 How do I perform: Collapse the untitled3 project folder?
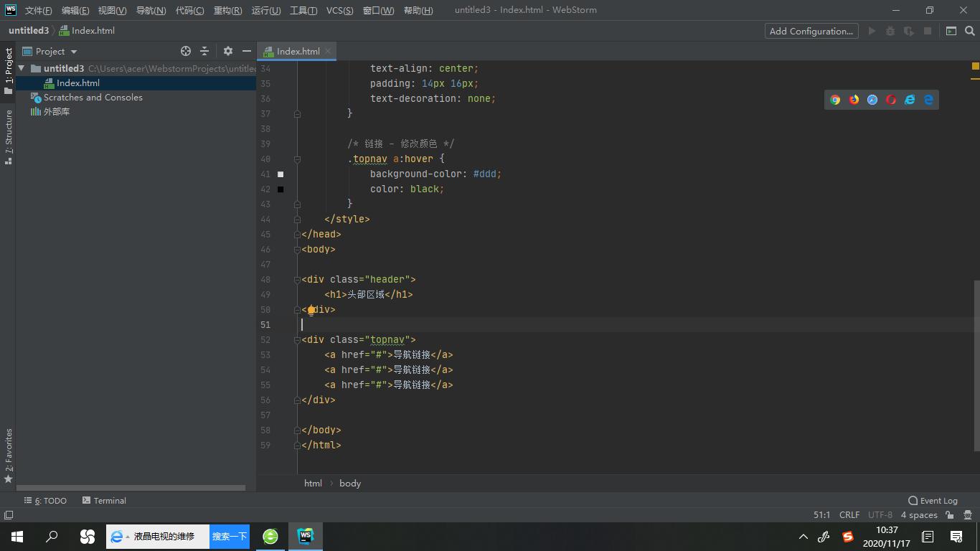(22, 68)
